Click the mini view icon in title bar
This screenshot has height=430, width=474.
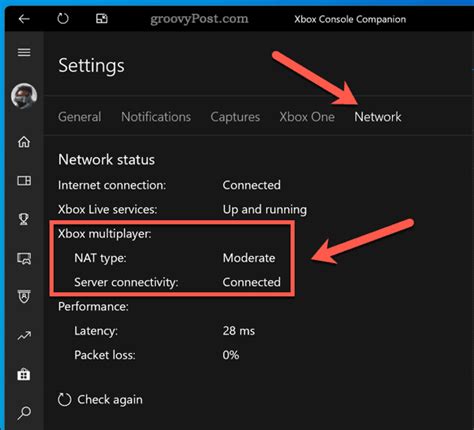click(x=102, y=19)
